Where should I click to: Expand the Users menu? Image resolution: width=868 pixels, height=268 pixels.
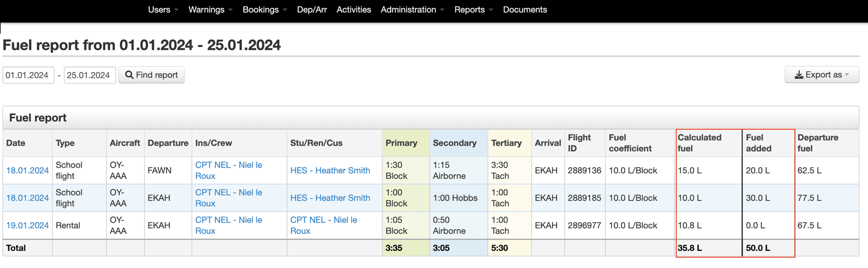click(x=162, y=10)
